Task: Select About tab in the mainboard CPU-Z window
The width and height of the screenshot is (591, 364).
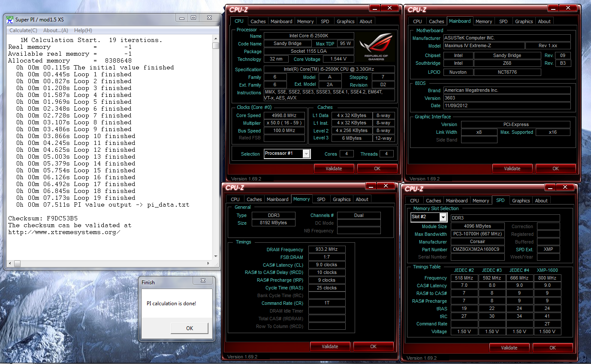Action: click(544, 21)
